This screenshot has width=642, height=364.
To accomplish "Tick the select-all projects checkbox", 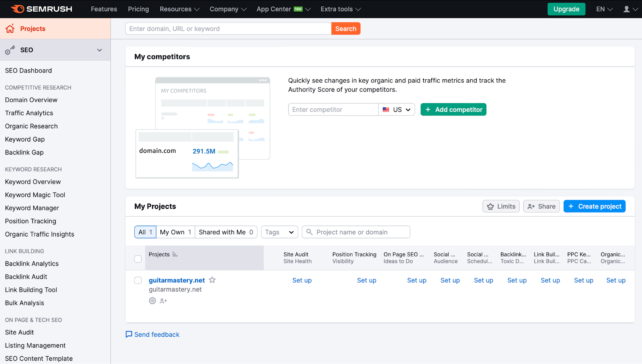I will (x=138, y=259).
